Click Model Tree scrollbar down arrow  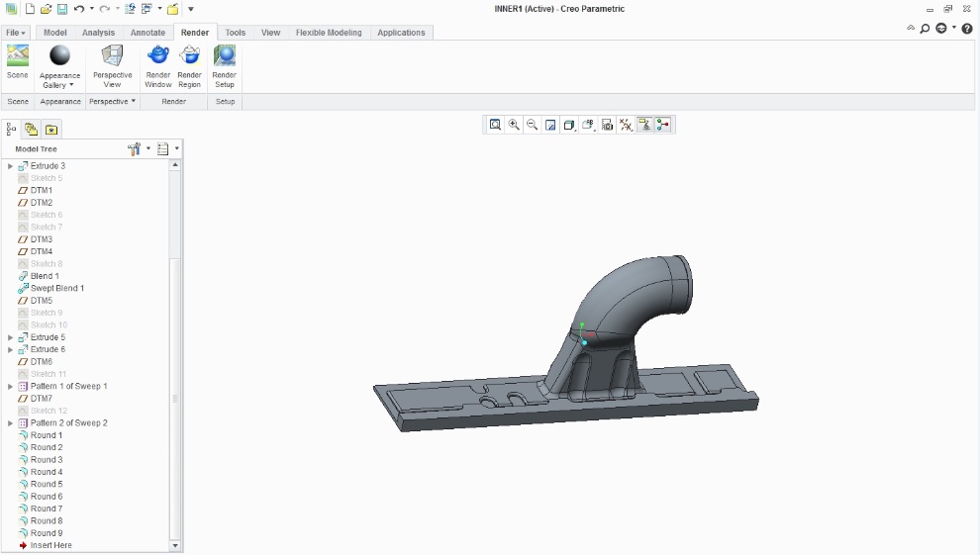click(175, 546)
